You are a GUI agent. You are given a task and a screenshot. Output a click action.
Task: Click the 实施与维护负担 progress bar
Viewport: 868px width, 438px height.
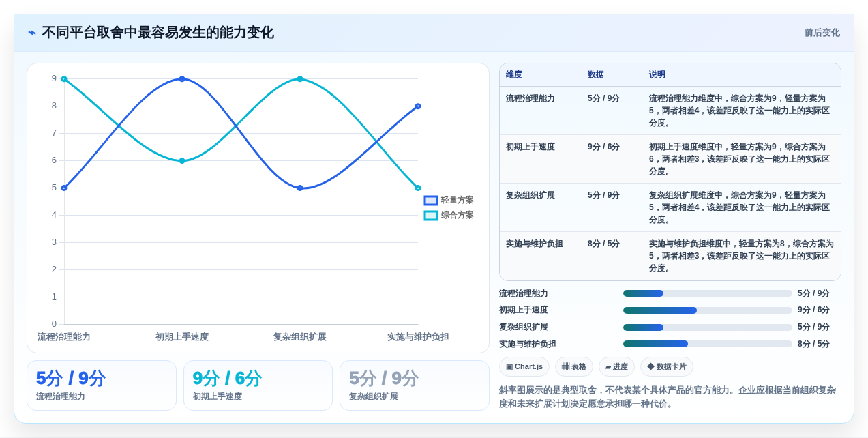pos(708,344)
